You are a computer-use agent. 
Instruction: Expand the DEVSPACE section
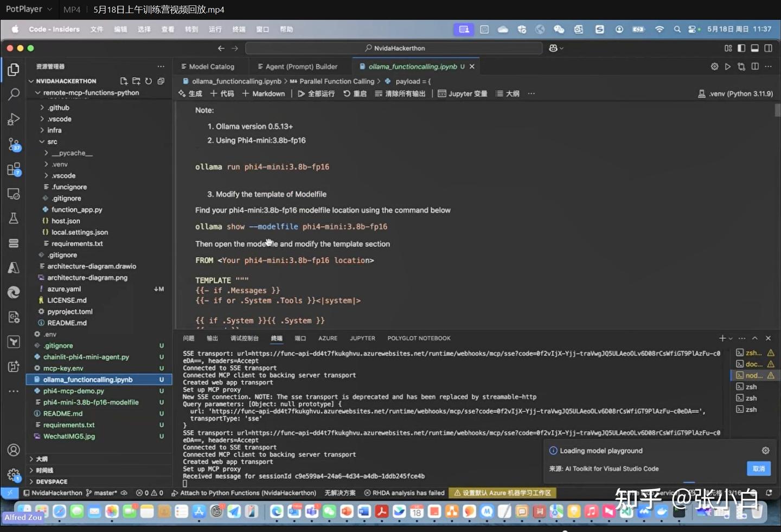(52, 482)
